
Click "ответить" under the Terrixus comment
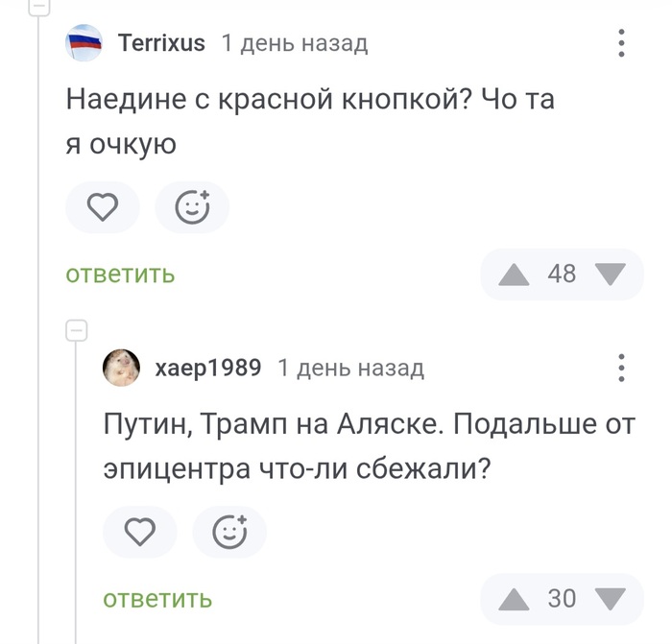coord(120,274)
